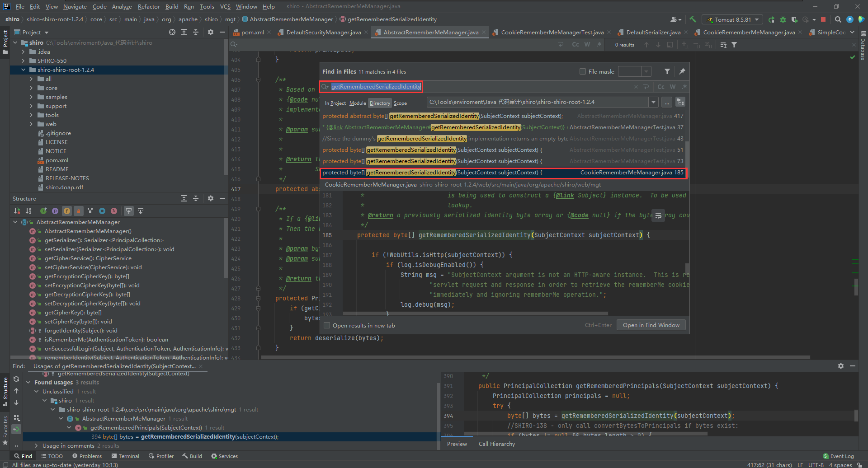The height and width of the screenshot is (468, 868).
Task: Select the In Project scope option
Action: 335,103
